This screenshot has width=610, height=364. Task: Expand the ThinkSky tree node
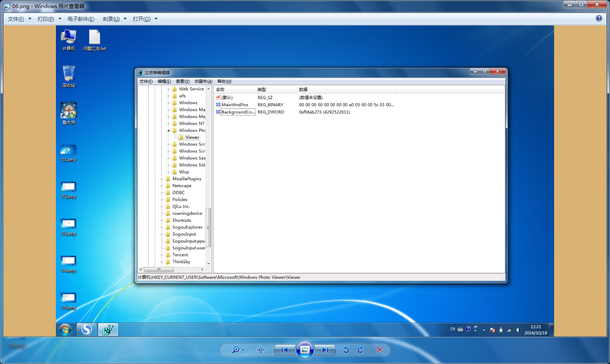tap(162, 262)
